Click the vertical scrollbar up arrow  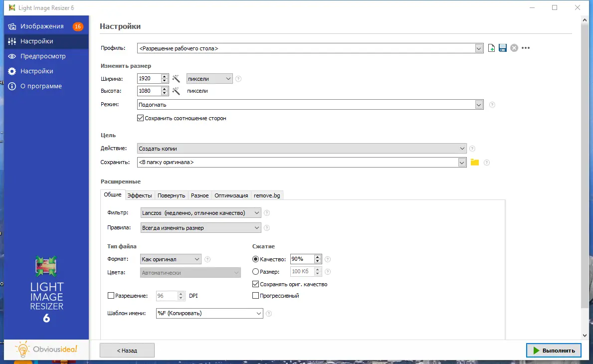point(585,20)
